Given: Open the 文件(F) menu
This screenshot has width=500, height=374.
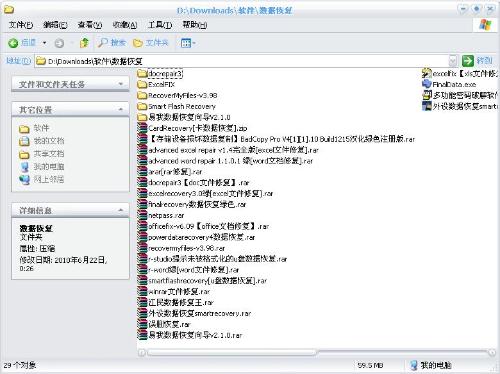Looking at the screenshot, I should (x=21, y=25).
